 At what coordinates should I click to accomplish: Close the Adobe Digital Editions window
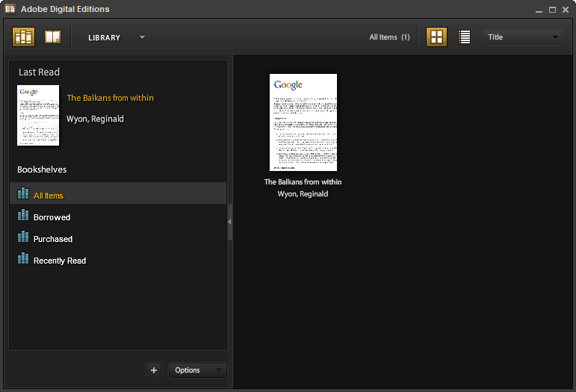point(566,10)
